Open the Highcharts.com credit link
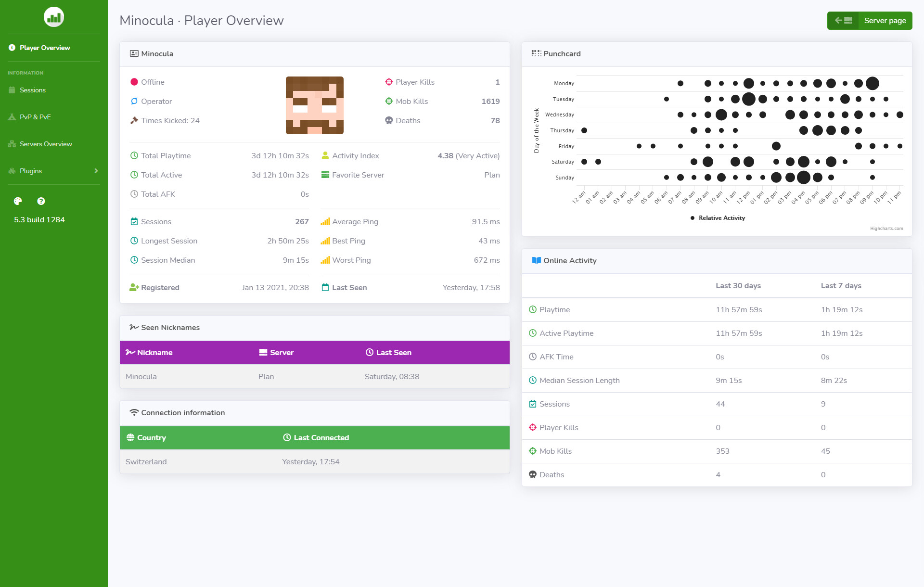924x587 pixels. coord(886,229)
